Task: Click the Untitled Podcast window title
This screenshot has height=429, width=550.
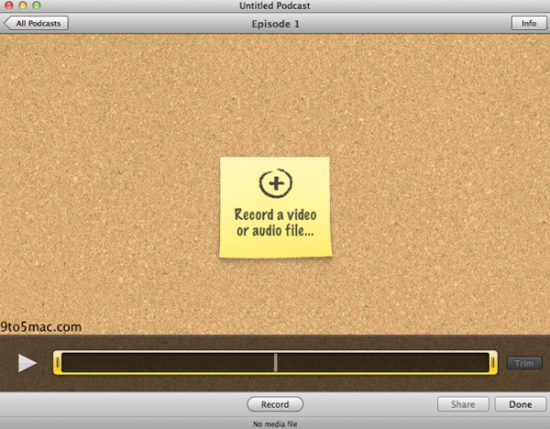Action: point(275,6)
